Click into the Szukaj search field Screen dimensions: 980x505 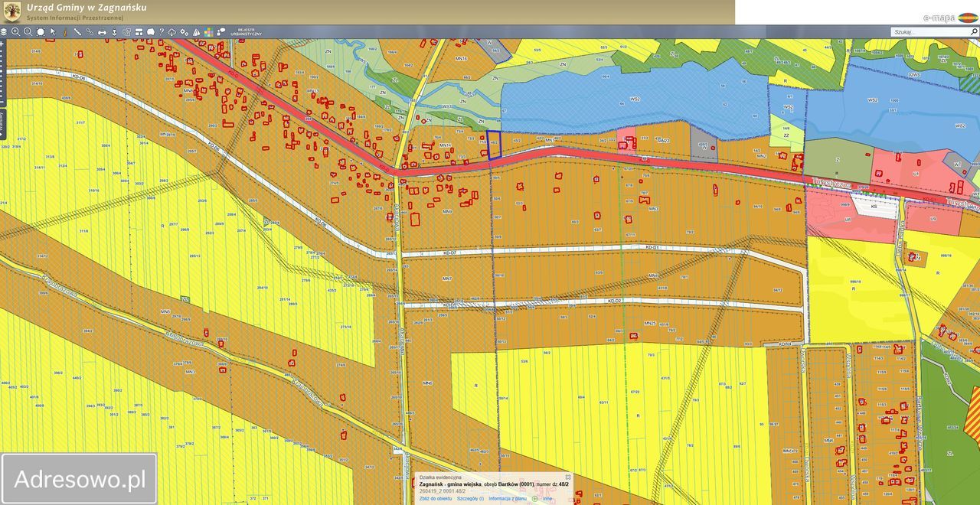click(926, 32)
